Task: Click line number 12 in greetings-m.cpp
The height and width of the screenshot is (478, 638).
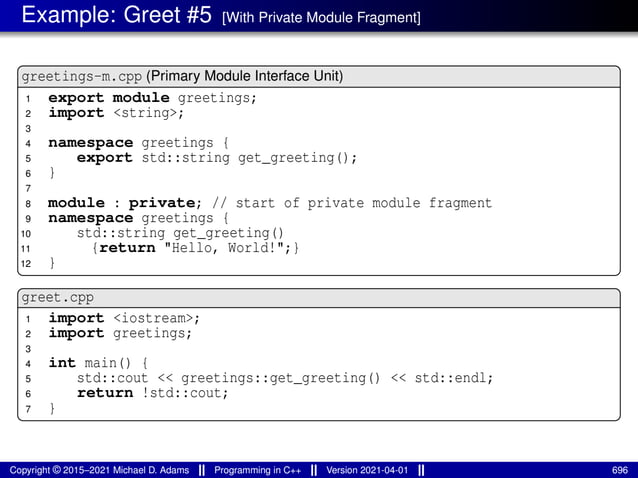Action: point(26,264)
